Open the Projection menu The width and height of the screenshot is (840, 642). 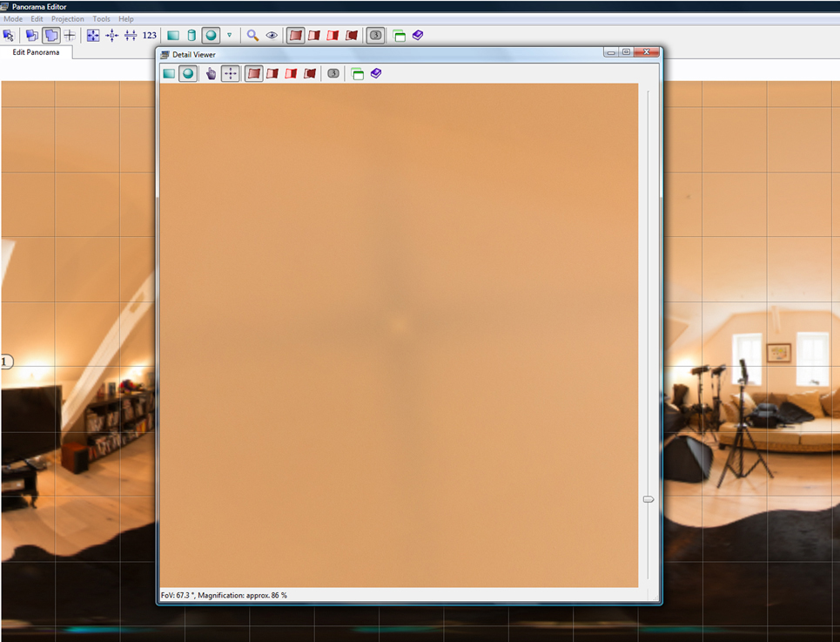click(x=68, y=18)
